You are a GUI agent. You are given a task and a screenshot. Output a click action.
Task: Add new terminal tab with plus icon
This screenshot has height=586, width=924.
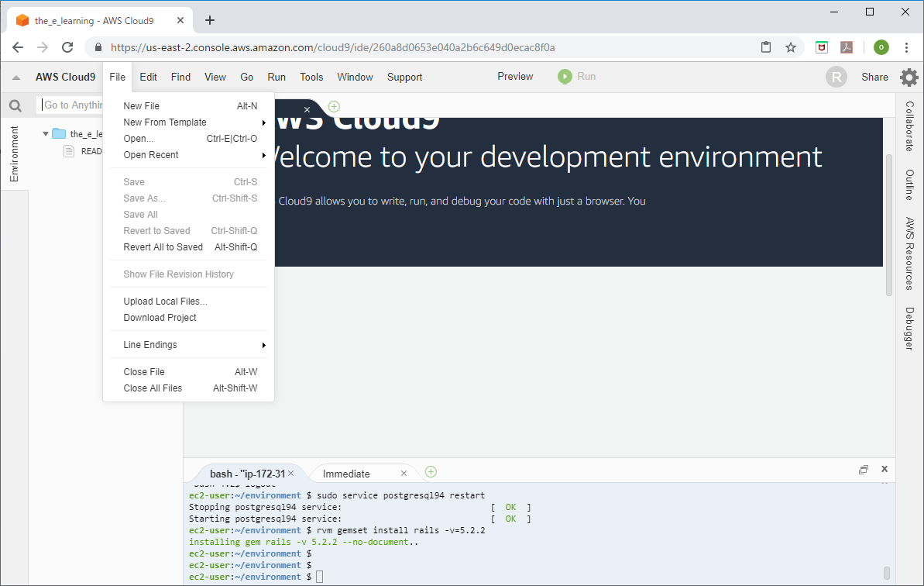click(x=431, y=471)
